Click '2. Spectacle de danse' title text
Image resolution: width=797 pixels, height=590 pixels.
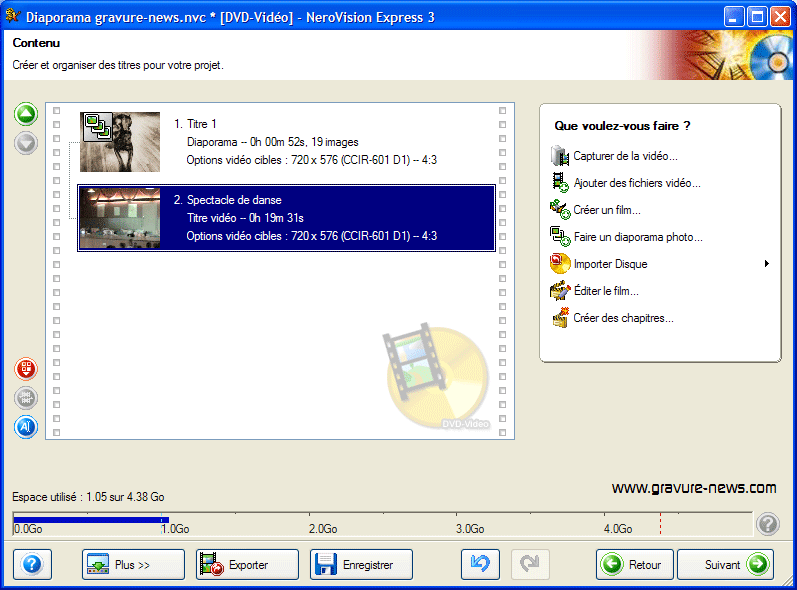coord(228,200)
